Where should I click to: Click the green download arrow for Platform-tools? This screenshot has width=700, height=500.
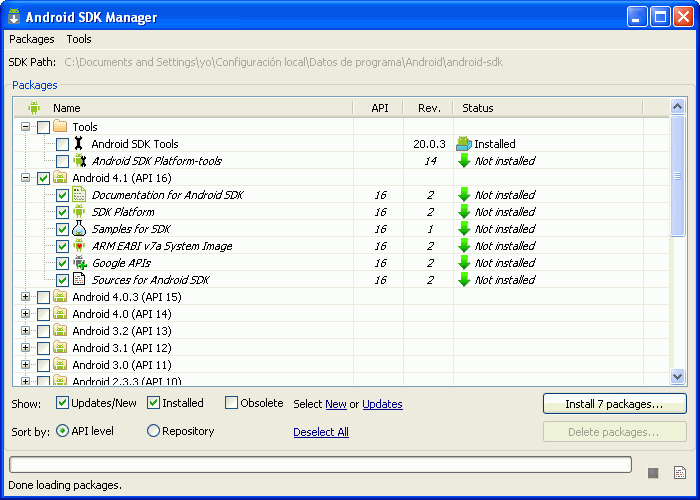click(x=464, y=161)
